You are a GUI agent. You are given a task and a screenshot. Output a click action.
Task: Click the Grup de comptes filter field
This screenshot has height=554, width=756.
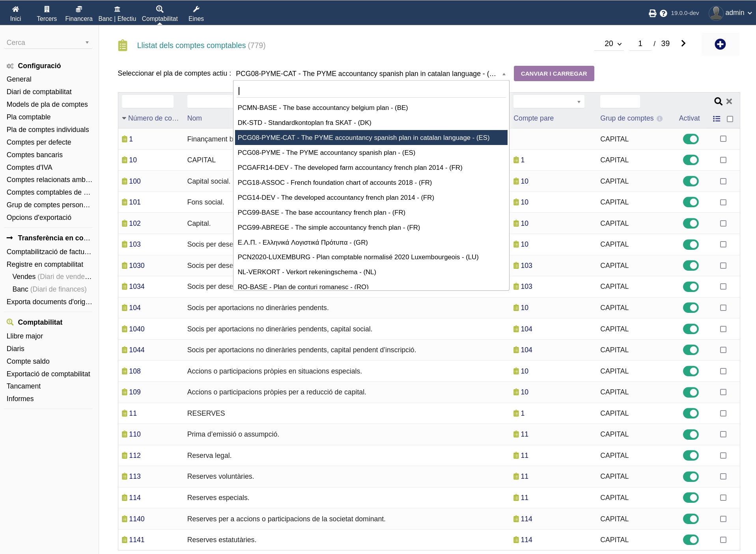click(x=620, y=102)
